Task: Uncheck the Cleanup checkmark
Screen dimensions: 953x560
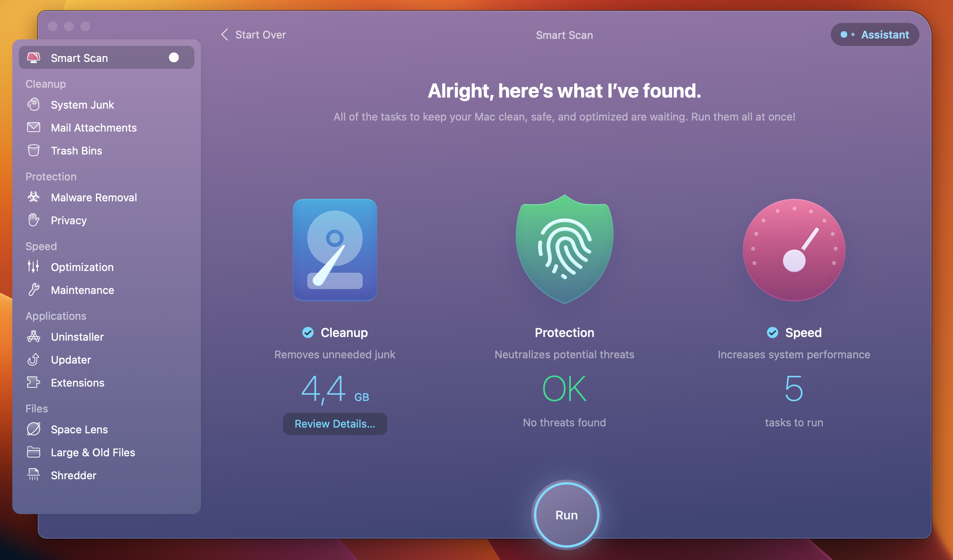Action: click(308, 332)
